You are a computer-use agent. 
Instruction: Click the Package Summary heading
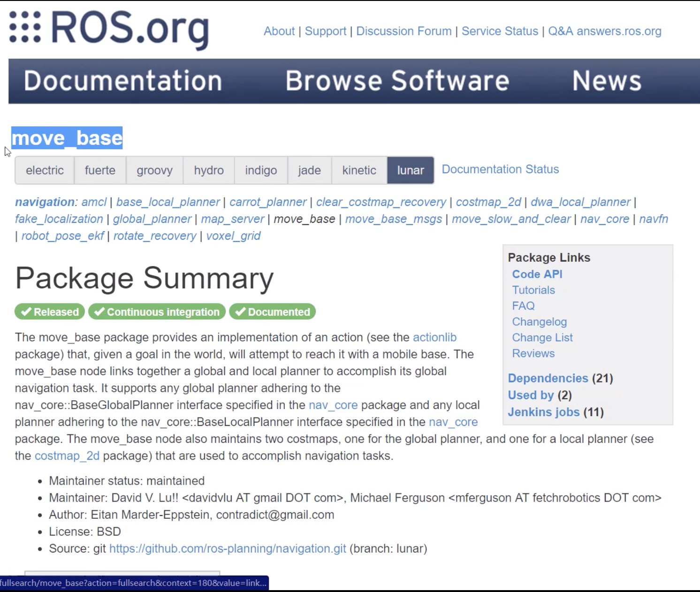[x=145, y=279]
